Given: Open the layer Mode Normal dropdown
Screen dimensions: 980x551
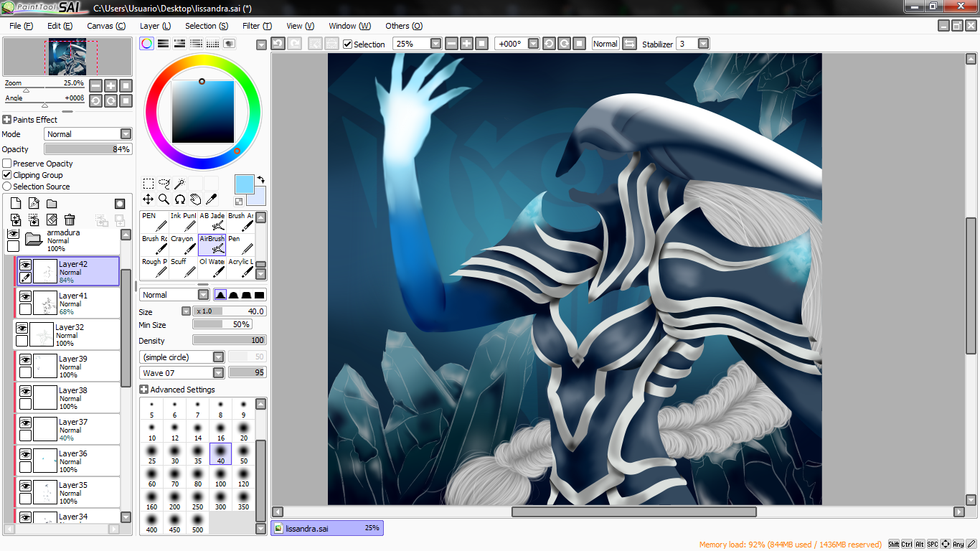Looking at the screenshot, I should (88, 134).
